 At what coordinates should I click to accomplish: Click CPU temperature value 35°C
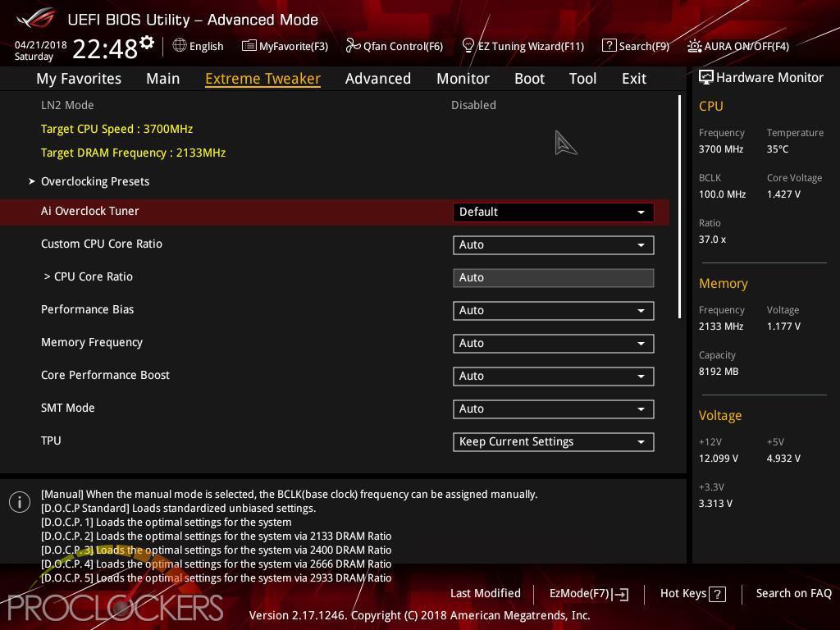click(778, 149)
